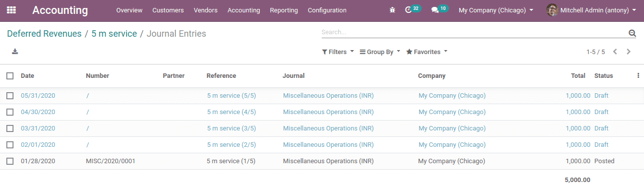Click number MISC/2020/0001
Screen dimensions: 644x187
pyautogui.click(x=111, y=161)
